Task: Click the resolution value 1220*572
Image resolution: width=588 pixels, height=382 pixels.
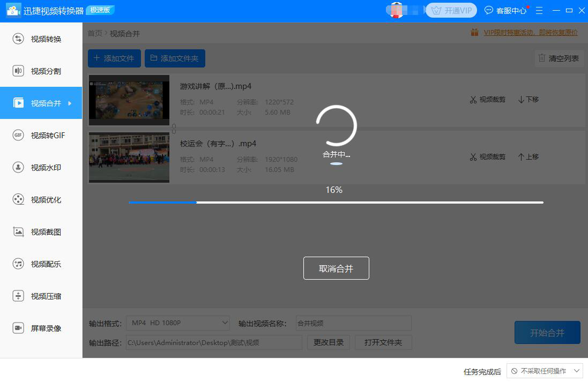Action: [x=279, y=102]
